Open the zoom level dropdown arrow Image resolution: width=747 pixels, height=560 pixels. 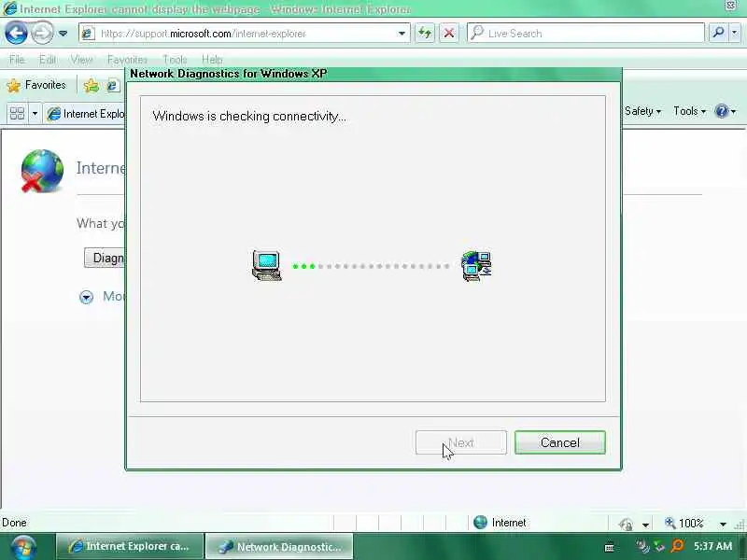723,525
